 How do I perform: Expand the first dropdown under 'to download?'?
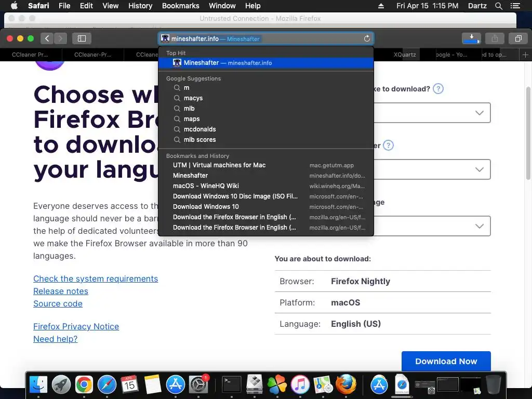tap(432, 113)
